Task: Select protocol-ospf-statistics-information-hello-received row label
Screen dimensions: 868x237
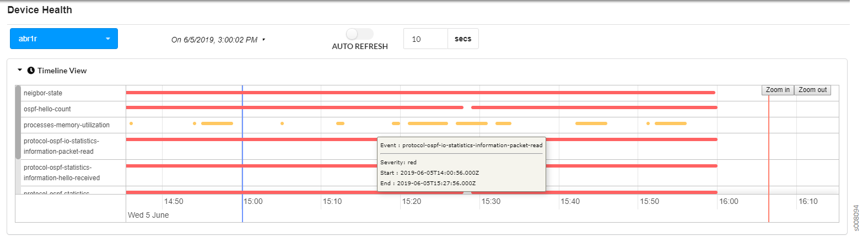Action: [62, 173]
